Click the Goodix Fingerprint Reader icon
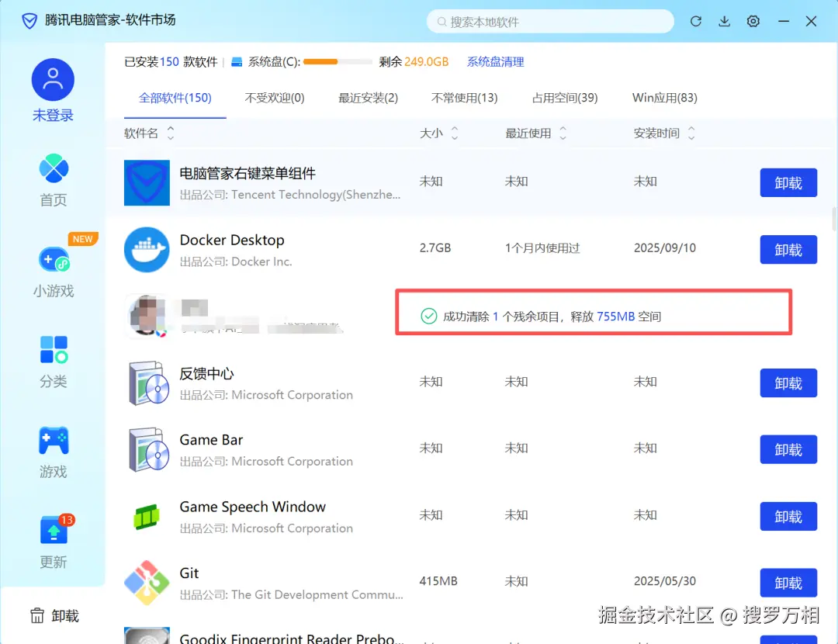The width and height of the screenshot is (838, 644). coord(147,635)
